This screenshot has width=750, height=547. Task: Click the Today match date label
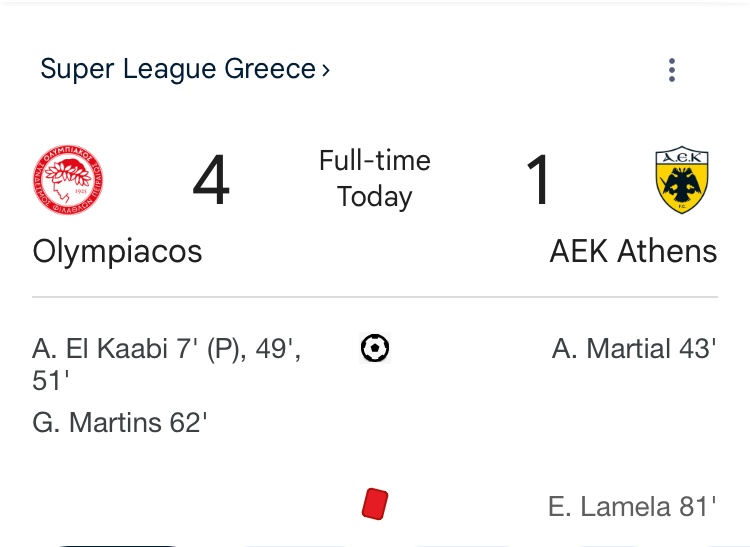coord(375,197)
